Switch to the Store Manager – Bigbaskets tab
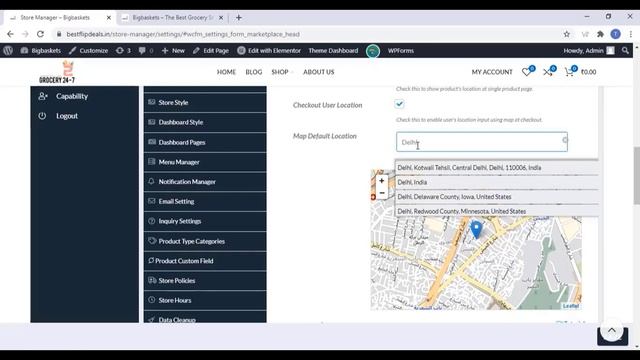This screenshot has width=640, height=360. coord(55,18)
